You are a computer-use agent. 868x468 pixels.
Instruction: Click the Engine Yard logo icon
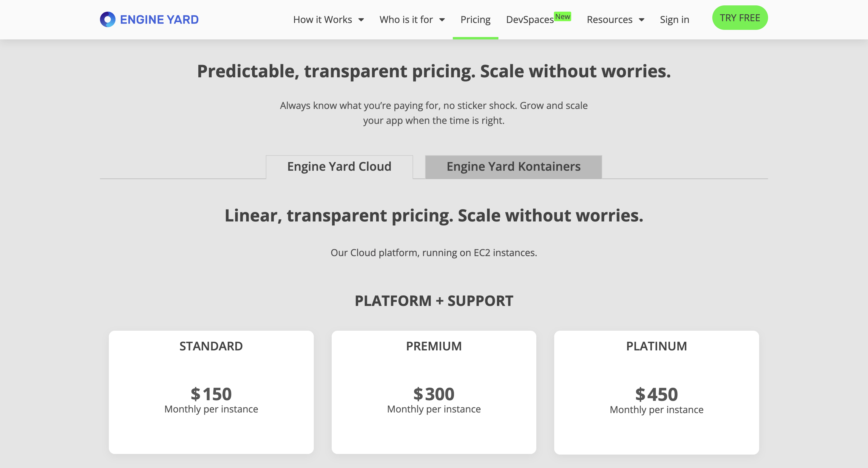pyautogui.click(x=106, y=19)
